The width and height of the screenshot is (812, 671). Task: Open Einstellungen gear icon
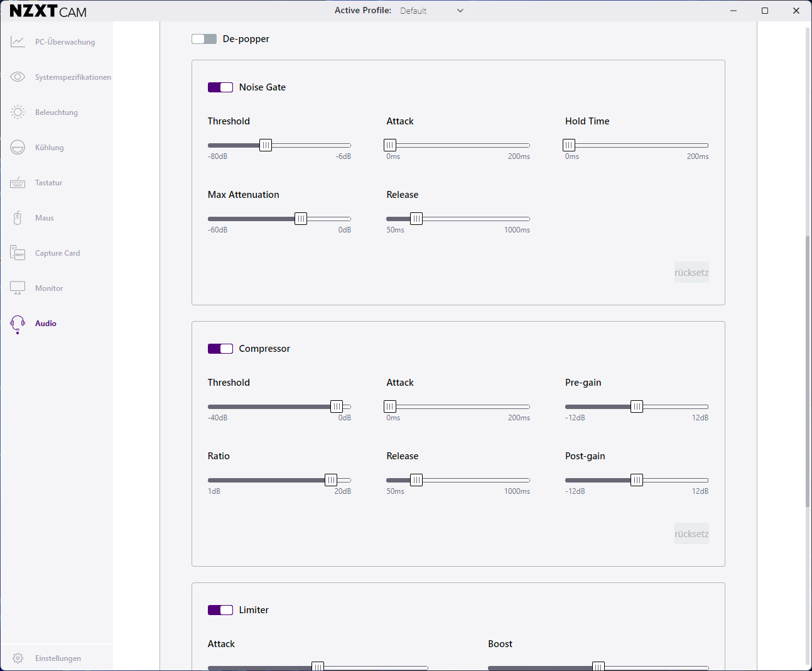point(18,658)
